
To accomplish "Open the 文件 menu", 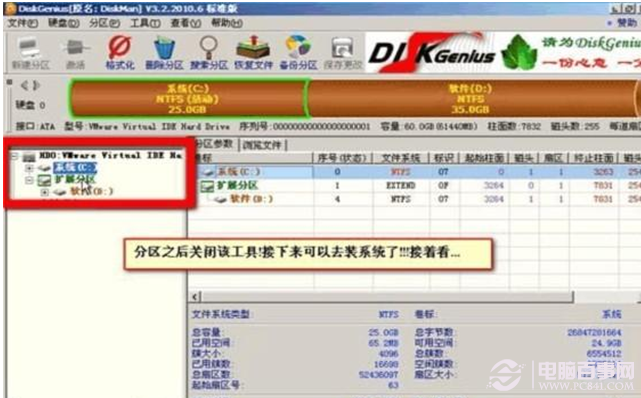I will tap(23, 23).
